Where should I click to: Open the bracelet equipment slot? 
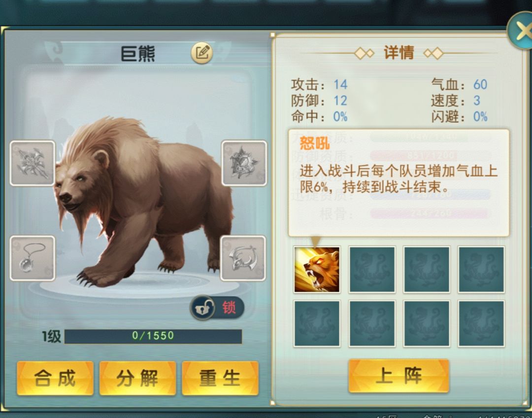point(243,258)
